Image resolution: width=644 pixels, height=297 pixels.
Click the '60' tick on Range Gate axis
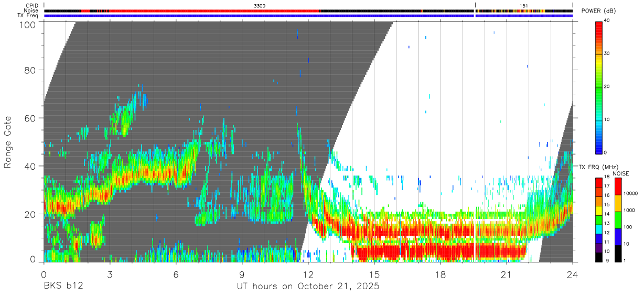(x=31, y=118)
